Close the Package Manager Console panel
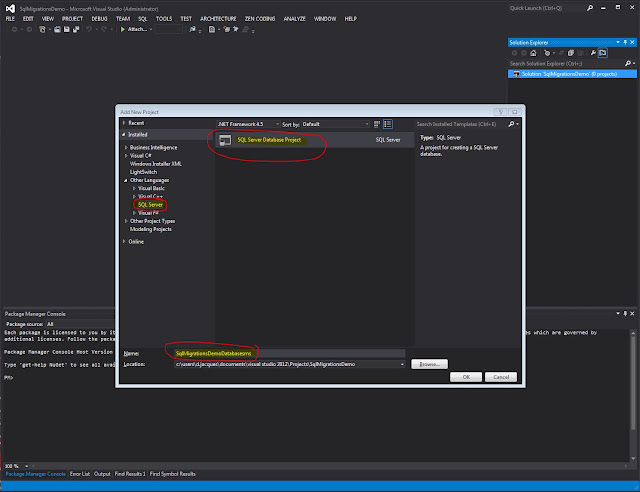Image resolution: width=640 pixels, height=492 pixels. click(x=632, y=314)
